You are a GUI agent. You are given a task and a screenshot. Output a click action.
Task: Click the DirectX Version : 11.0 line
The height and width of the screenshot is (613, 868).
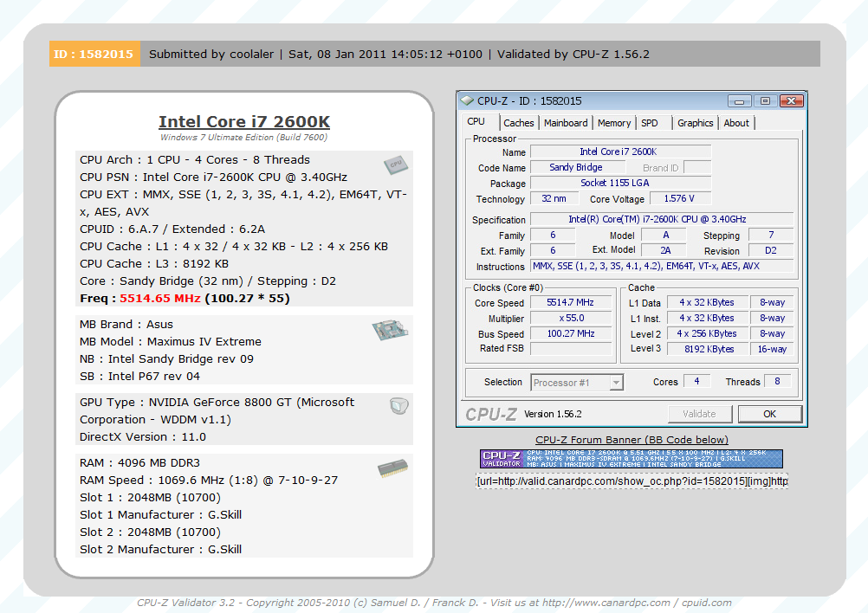[143, 437]
